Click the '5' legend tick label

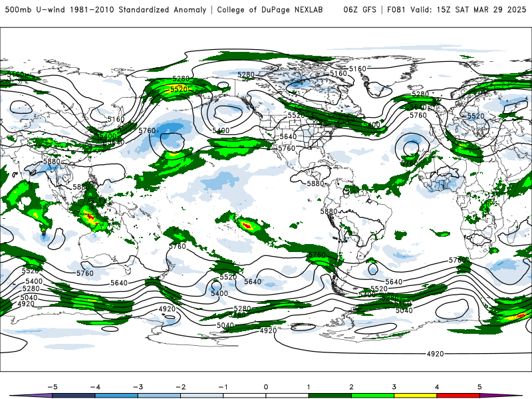(479, 387)
